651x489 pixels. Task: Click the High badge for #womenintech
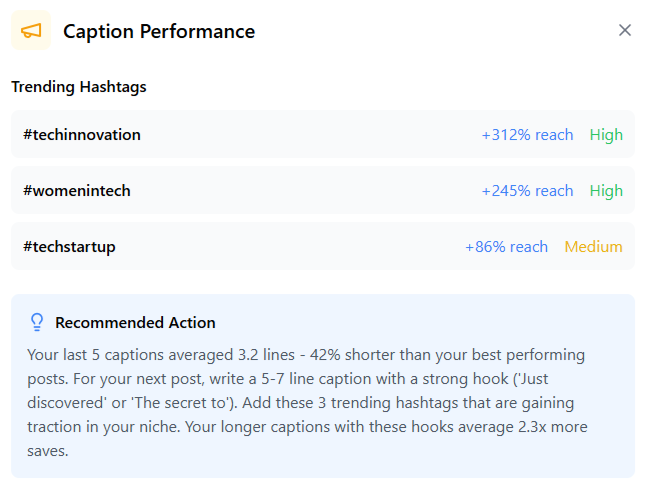606,191
